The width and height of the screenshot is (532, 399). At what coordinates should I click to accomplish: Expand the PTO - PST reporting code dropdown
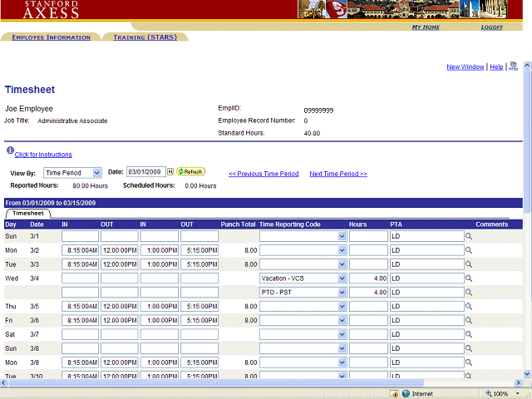tap(342, 293)
